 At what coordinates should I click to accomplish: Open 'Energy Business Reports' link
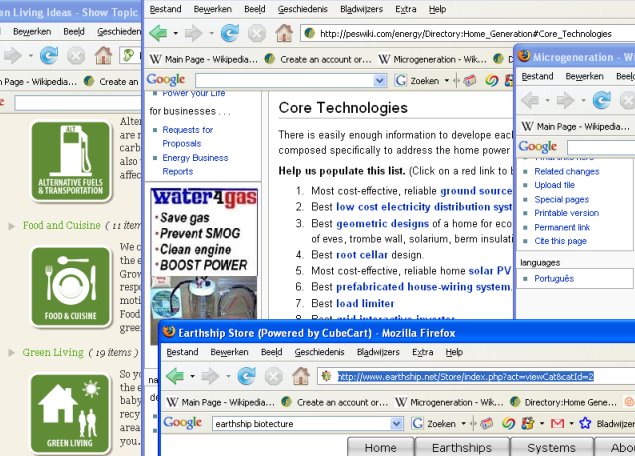[195, 164]
